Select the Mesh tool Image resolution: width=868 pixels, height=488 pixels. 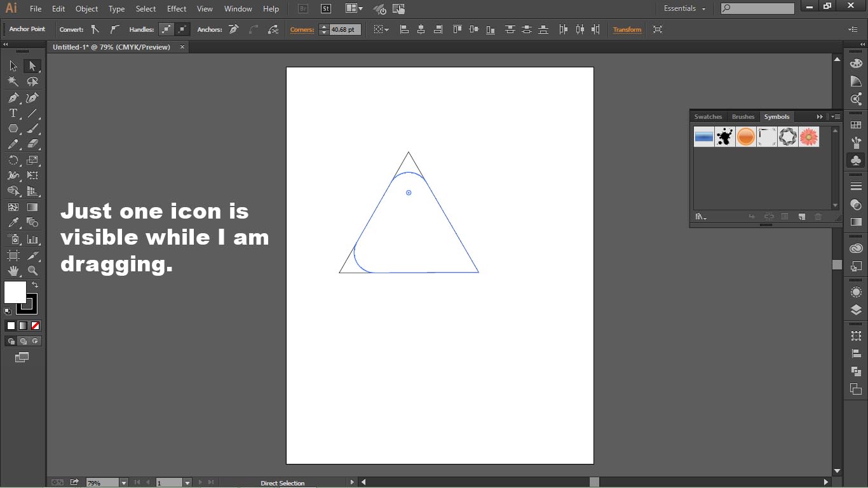[x=13, y=207]
